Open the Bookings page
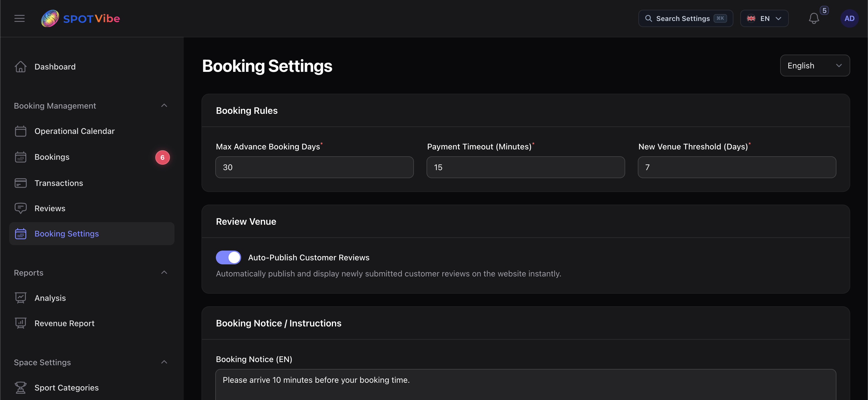The height and width of the screenshot is (400, 868). click(x=92, y=157)
